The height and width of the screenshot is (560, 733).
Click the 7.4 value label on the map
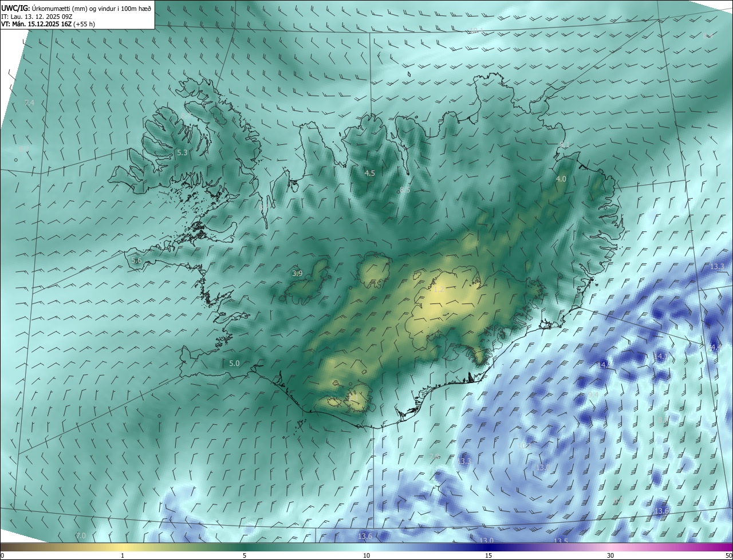(x=30, y=102)
